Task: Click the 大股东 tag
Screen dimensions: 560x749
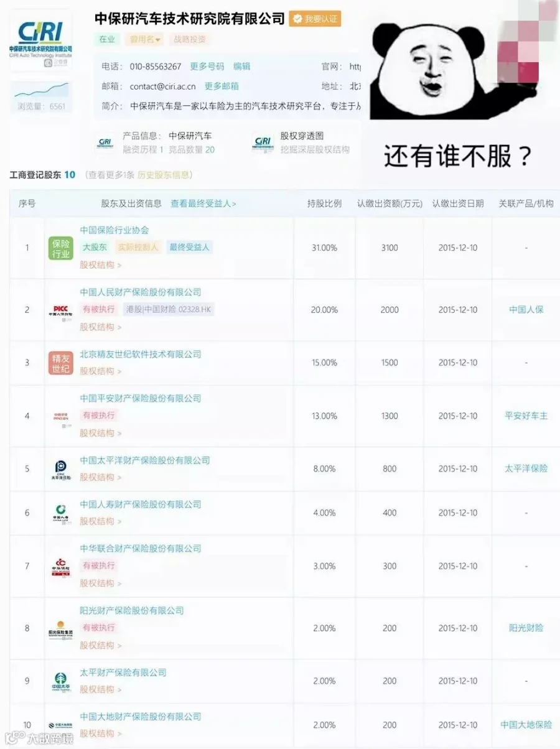Action: pos(95,247)
